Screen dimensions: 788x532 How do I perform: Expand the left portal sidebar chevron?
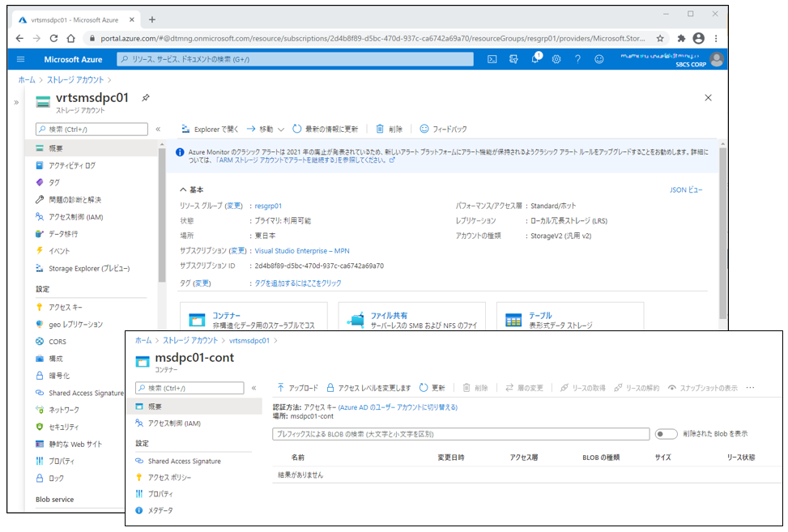(16, 103)
